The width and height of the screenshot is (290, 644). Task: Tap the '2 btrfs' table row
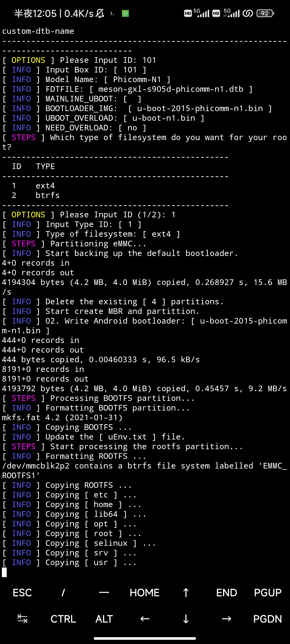(36, 195)
